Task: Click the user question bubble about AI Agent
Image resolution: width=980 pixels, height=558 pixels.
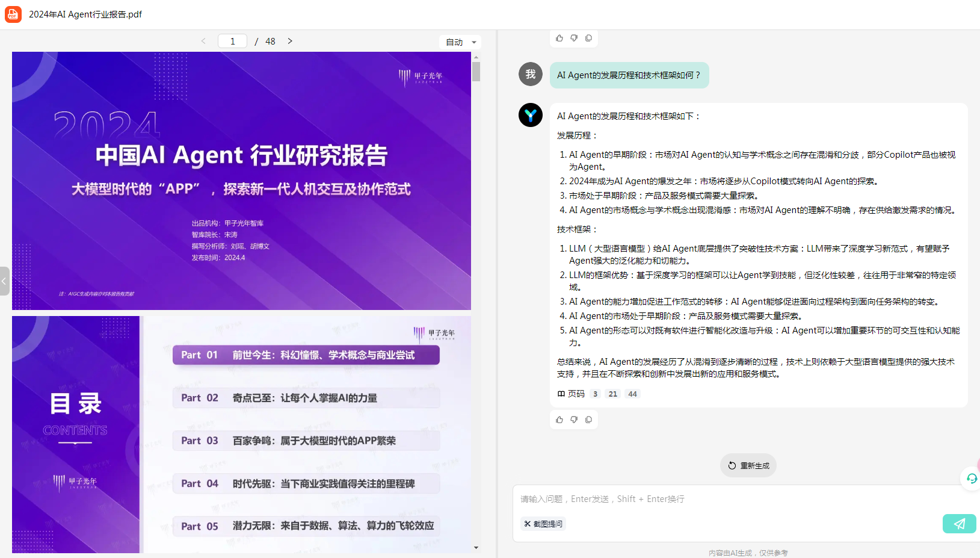Action: (x=629, y=75)
